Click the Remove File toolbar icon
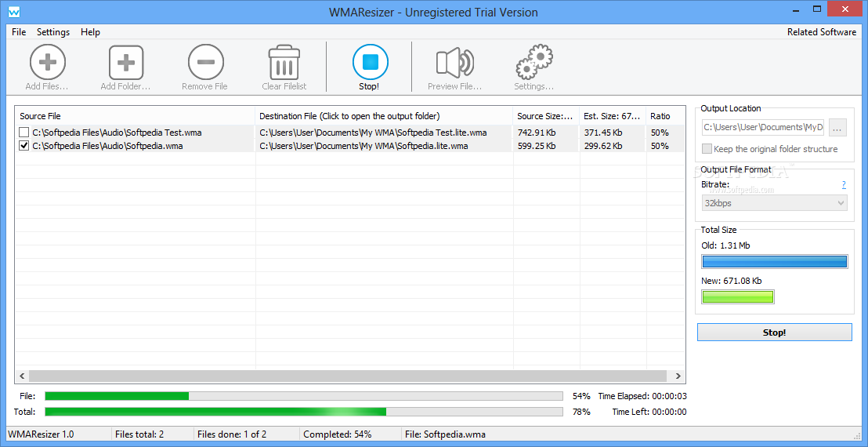868x447 pixels. coord(205,62)
